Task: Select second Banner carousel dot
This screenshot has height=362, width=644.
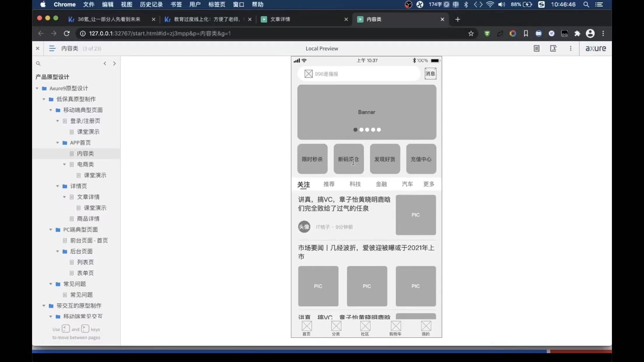Action: pos(361,130)
